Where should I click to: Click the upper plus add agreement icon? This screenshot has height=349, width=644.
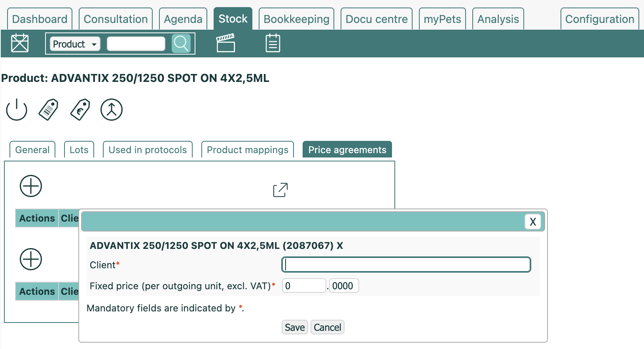pyautogui.click(x=31, y=186)
